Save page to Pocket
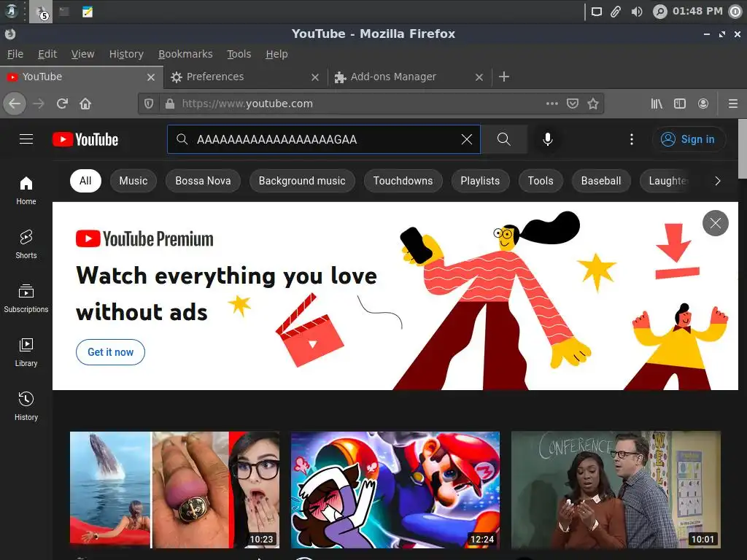The width and height of the screenshot is (747, 560). pyautogui.click(x=573, y=104)
